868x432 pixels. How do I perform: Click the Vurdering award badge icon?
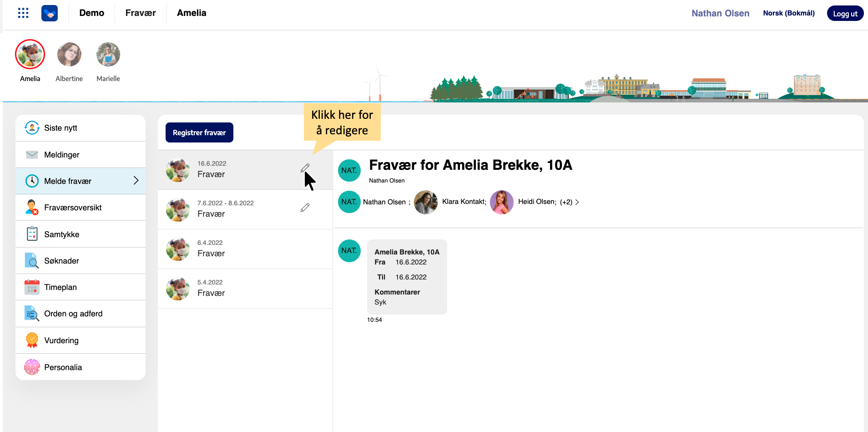[x=32, y=341]
